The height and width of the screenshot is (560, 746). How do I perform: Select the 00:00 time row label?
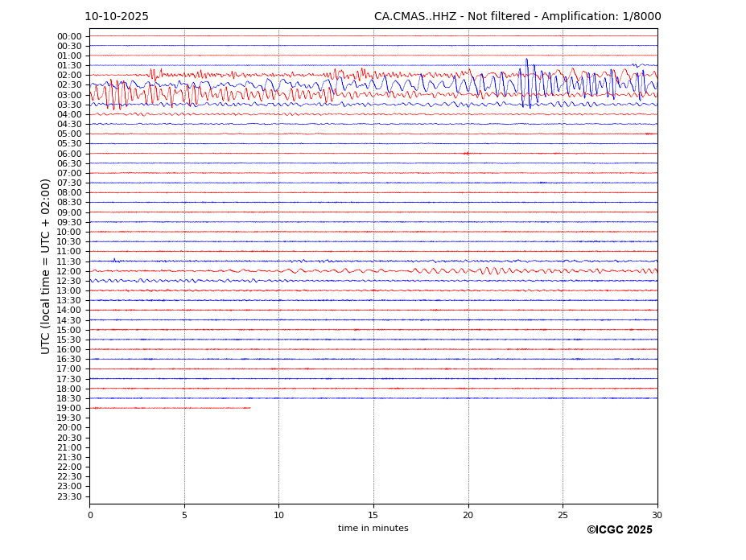coord(69,36)
